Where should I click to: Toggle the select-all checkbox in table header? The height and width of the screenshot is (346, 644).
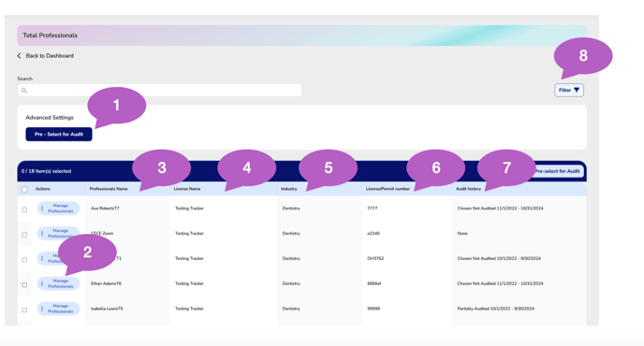(x=24, y=189)
